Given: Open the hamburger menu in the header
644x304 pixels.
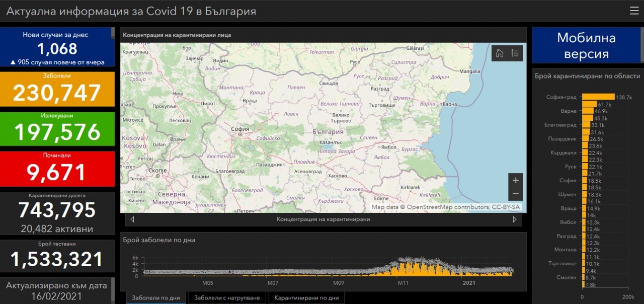Looking at the screenshot, I should [634, 11].
